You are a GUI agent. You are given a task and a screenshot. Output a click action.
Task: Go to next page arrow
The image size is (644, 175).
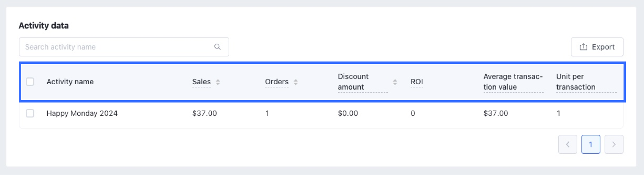tap(614, 144)
